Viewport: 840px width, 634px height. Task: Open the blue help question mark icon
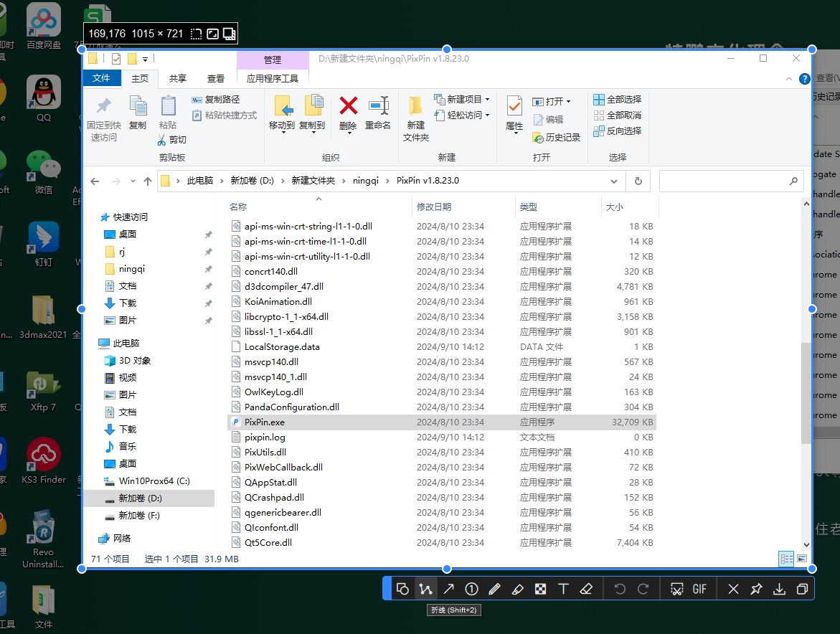tap(804, 79)
